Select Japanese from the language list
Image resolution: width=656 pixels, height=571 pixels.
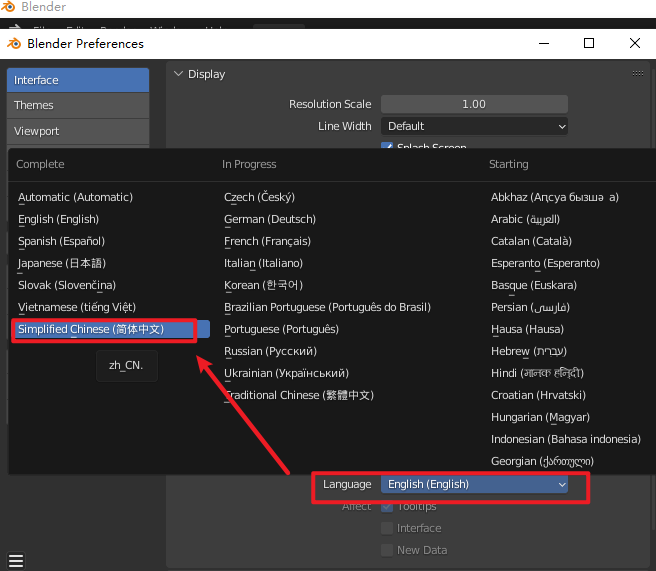(x=61, y=263)
